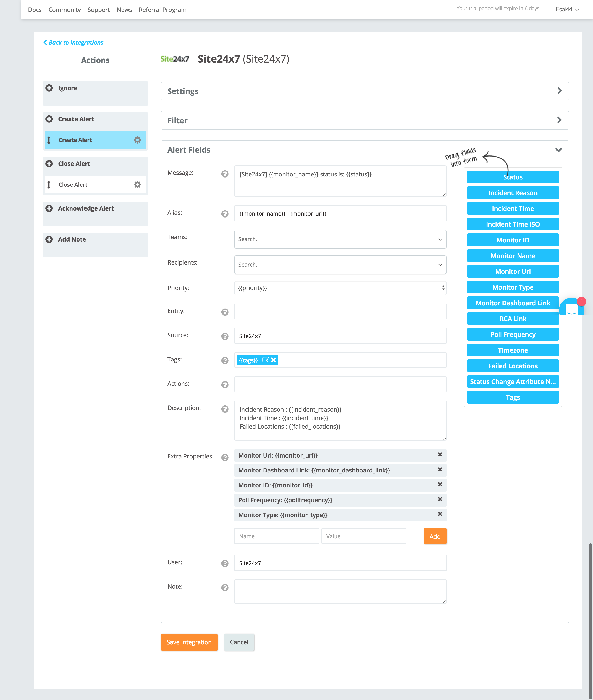The image size is (593, 700).
Task: Click plus icon next to Ignore
Action: [49, 88]
